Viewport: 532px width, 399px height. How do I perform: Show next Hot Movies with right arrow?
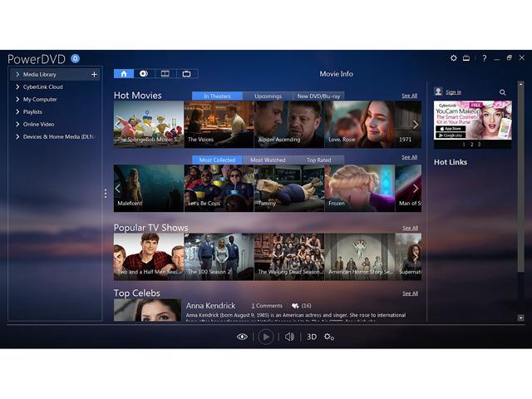tap(416, 125)
